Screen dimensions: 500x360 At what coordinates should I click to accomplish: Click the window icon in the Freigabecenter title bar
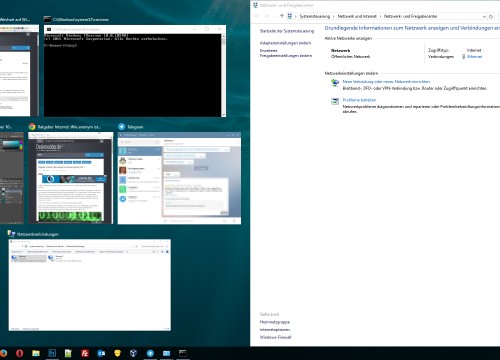(255, 5)
